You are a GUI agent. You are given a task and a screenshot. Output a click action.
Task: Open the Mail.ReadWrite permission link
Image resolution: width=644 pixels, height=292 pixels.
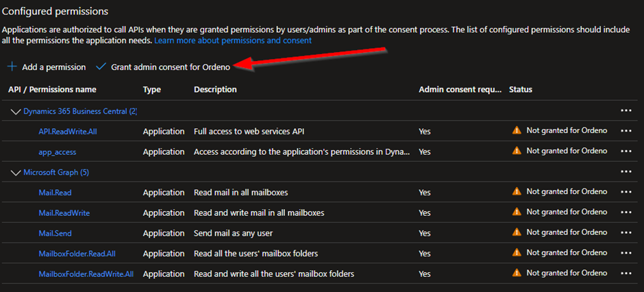click(64, 212)
